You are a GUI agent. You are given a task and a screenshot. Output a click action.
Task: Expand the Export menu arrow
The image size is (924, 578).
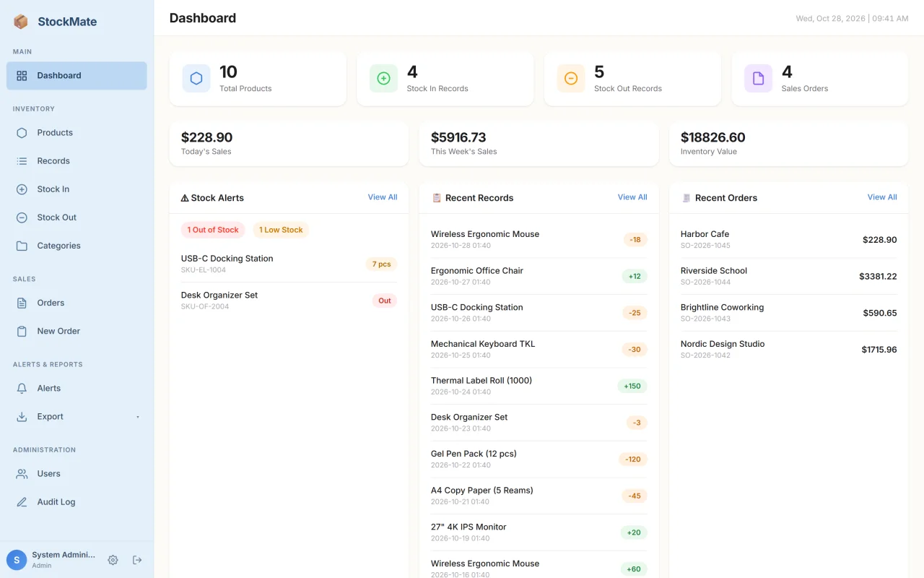click(137, 417)
